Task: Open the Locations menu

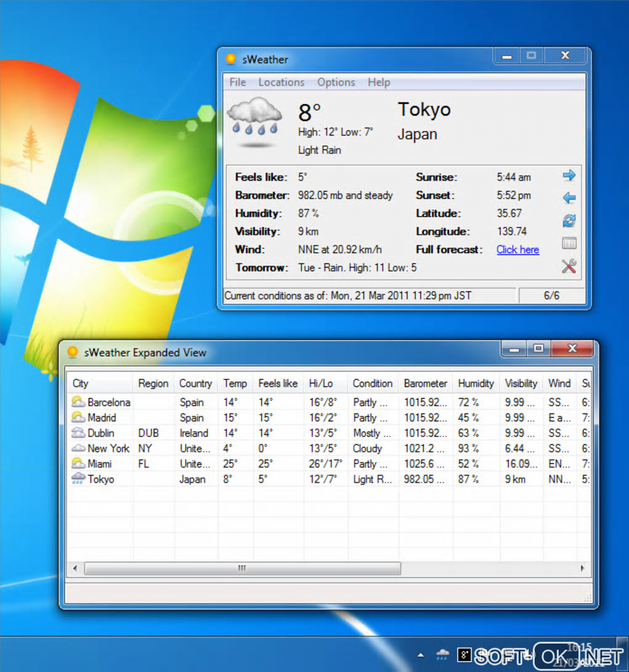Action: [281, 82]
